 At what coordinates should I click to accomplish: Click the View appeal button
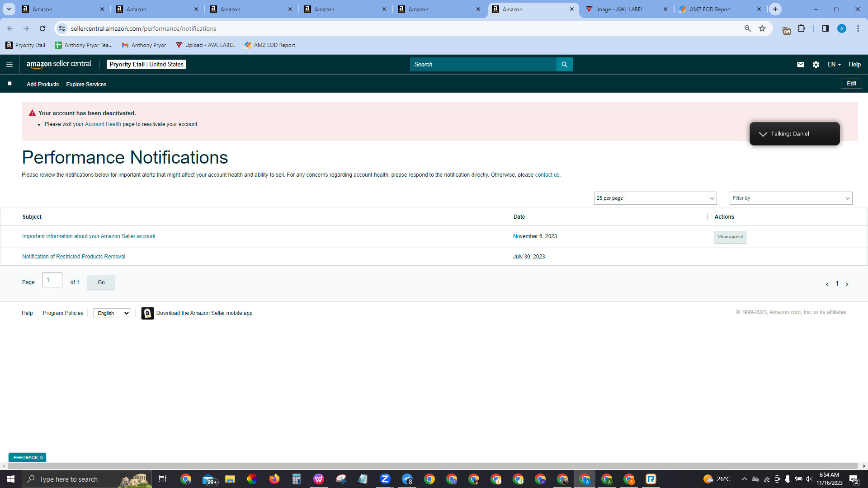(x=730, y=237)
